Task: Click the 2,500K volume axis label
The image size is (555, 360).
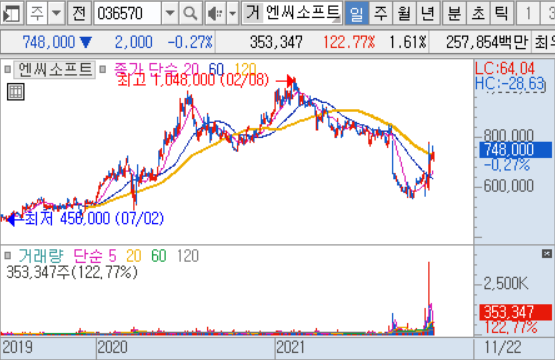Action: pyautogui.click(x=506, y=284)
